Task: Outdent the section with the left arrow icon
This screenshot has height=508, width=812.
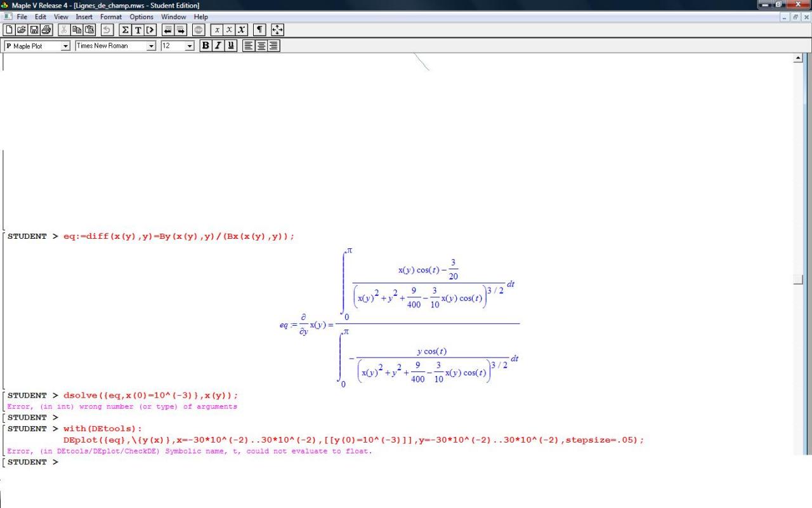Action: click(x=168, y=30)
